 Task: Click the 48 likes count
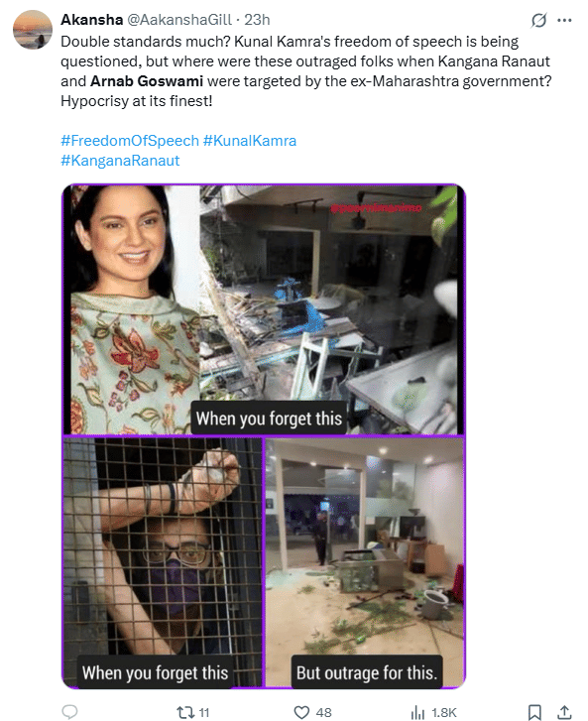[323, 712]
